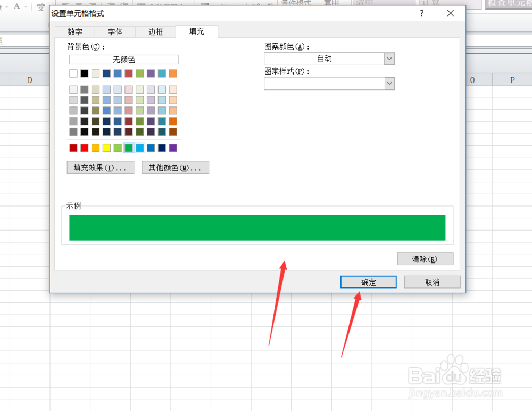Click the help question mark icon
This screenshot has width=532, height=411.
422,13
